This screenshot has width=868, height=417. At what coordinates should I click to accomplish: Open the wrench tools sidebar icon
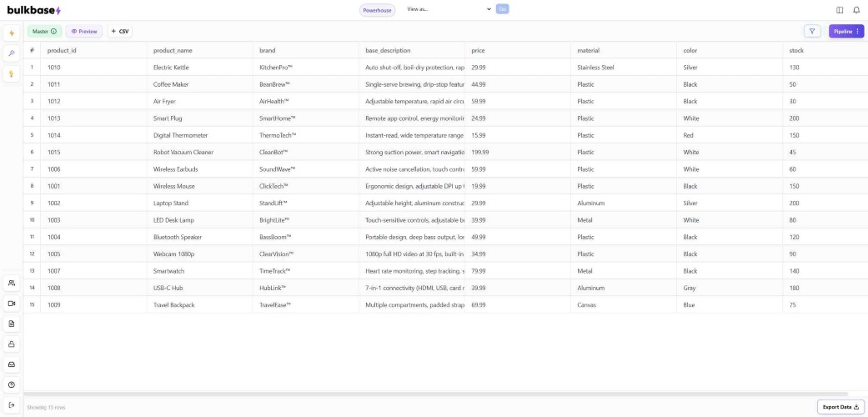click(12, 53)
